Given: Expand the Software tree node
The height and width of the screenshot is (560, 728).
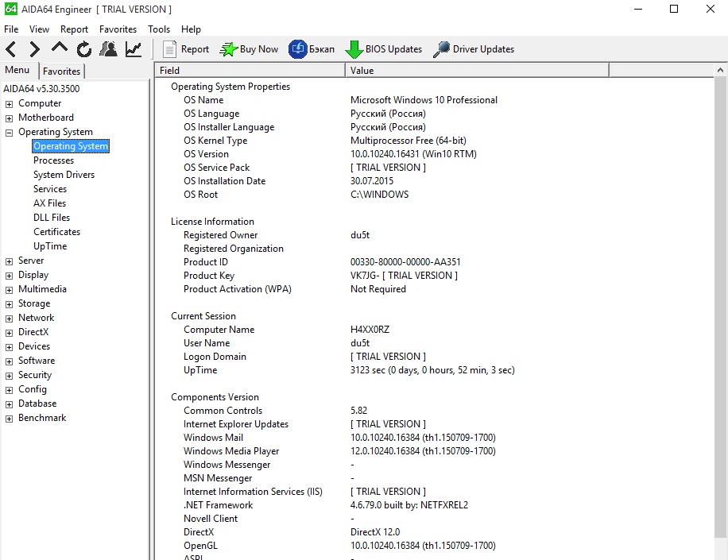Looking at the screenshot, I should click(x=9, y=361).
